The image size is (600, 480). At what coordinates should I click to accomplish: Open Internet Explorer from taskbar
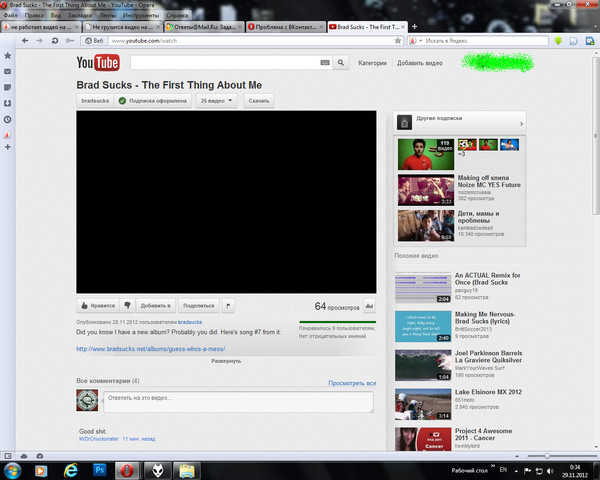(70, 470)
